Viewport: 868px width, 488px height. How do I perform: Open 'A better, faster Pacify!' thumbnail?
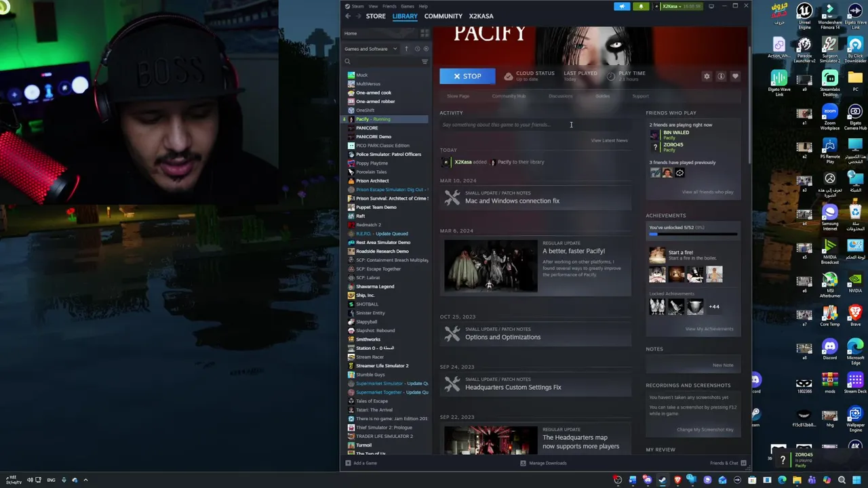coord(491,266)
